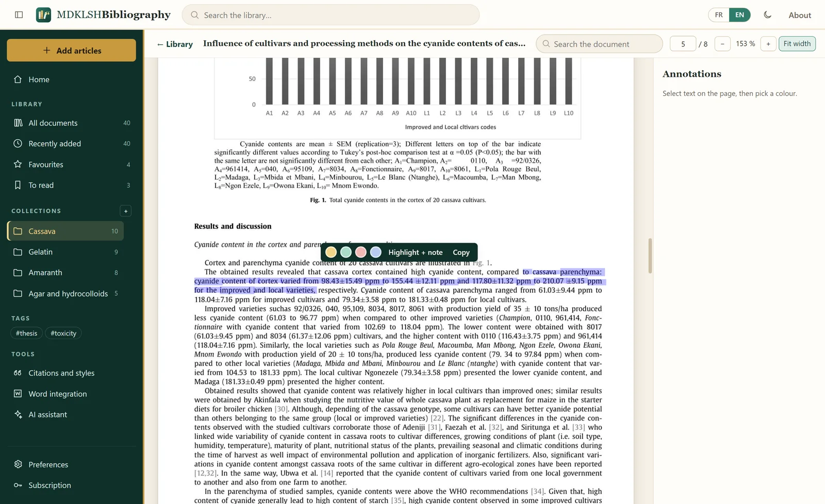Image resolution: width=825 pixels, height=504 pixels.
Task: Open the AI assistant
Action: click(x=72, y=414)
